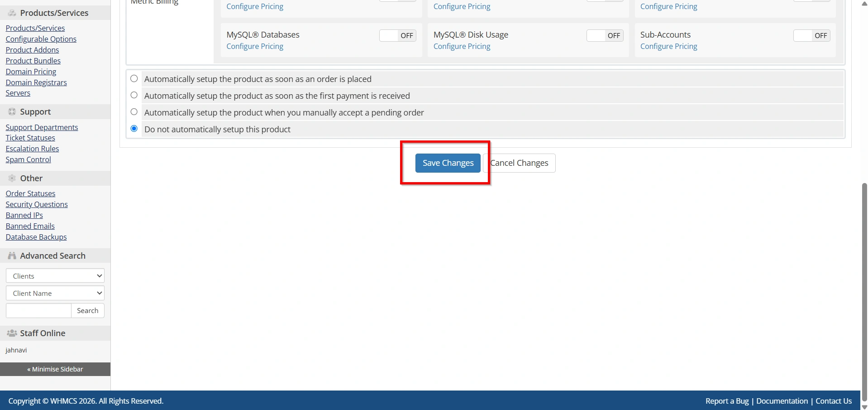
Task: Open Banned Emails
Action: coord(30,226)
